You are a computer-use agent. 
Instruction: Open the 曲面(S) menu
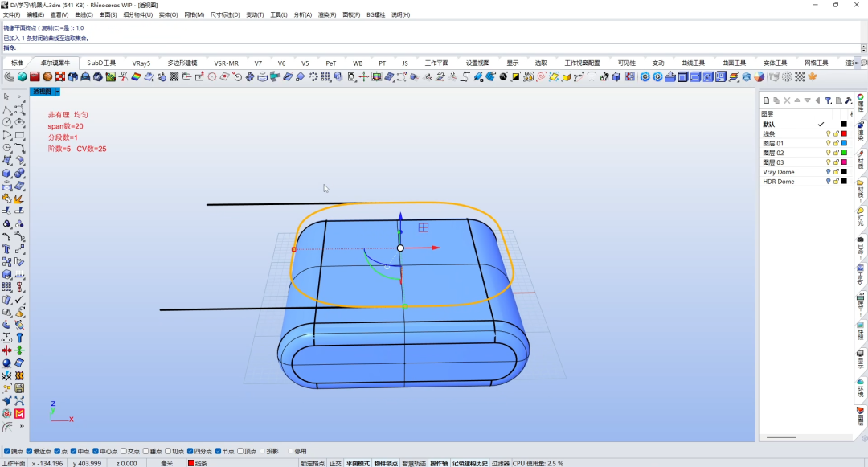click(108, 15)
